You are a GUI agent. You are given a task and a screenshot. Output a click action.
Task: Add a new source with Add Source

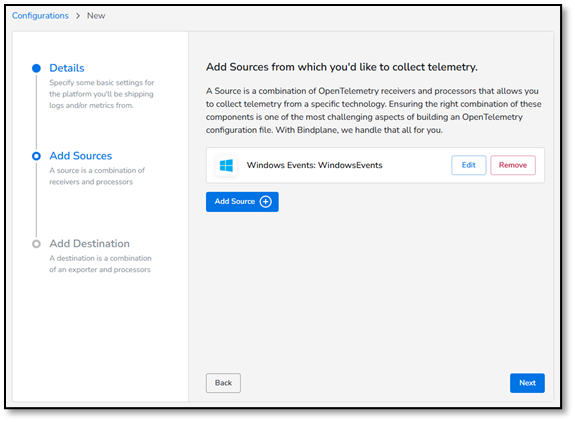pyautogui.click(x=242, y=202)
